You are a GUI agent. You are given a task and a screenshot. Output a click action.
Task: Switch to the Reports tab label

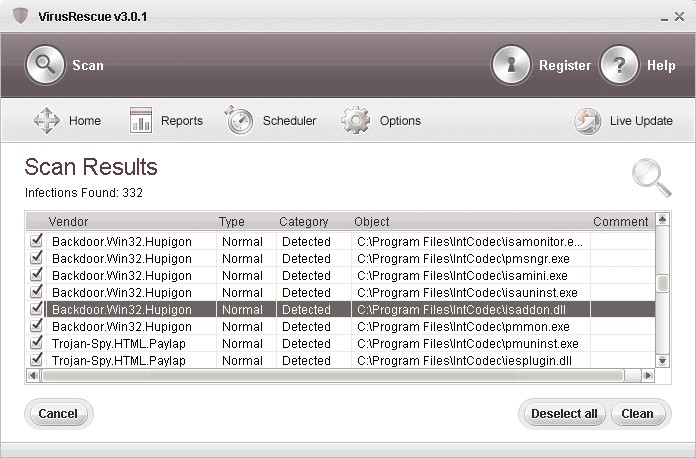(x=182, y=121)
